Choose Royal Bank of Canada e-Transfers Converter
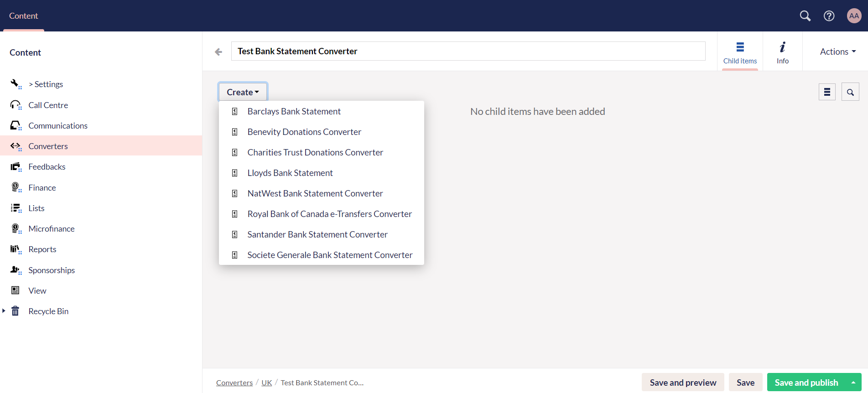 click(321, 214)
